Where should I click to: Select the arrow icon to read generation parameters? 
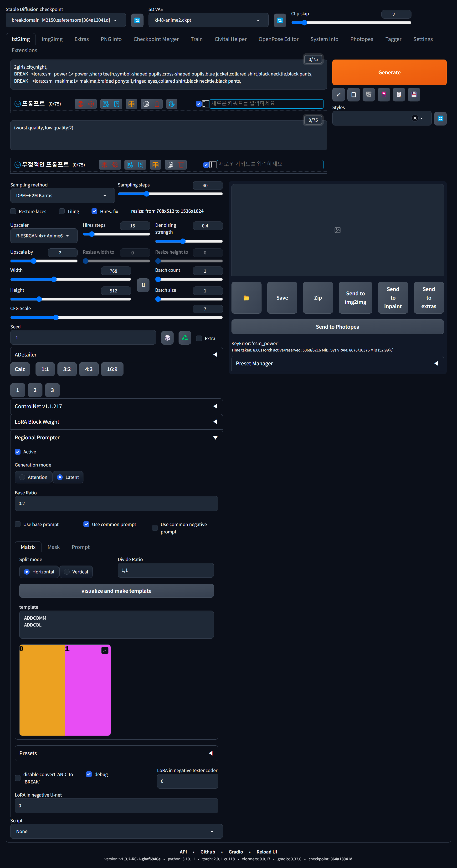(339, 95)
